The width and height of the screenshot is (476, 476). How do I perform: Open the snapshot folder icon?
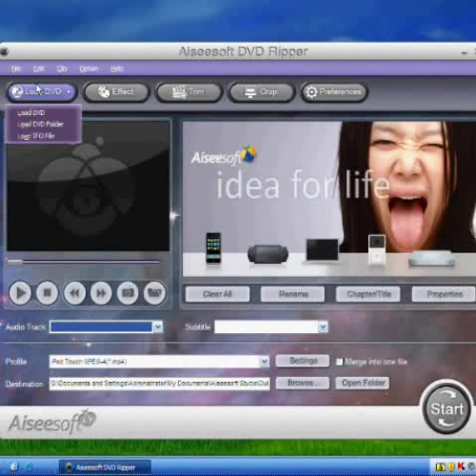[154, 292]
